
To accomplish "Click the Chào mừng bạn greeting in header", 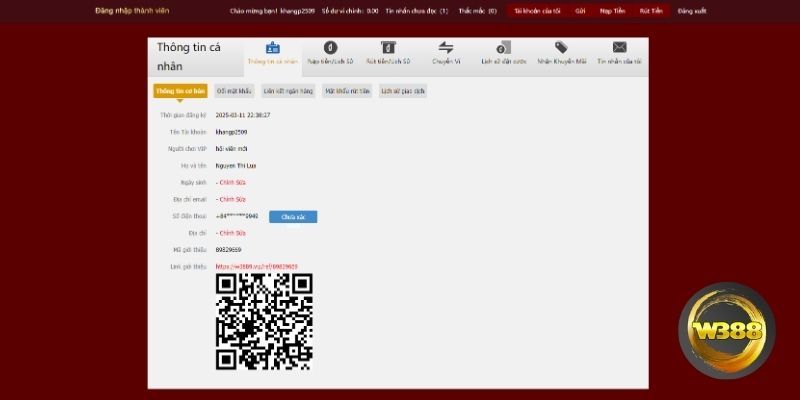I will coord(272,11).
